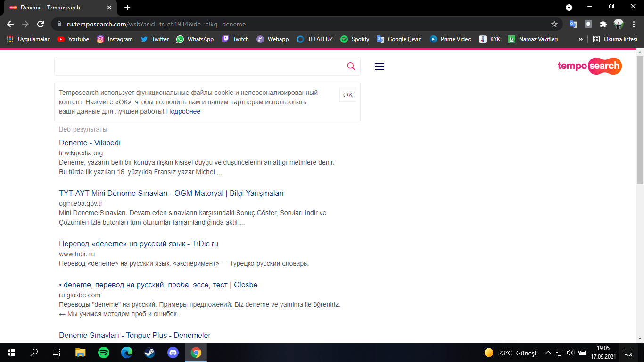
Task: Open the TrDic.ru translation result
Action: tap(139, 244)
